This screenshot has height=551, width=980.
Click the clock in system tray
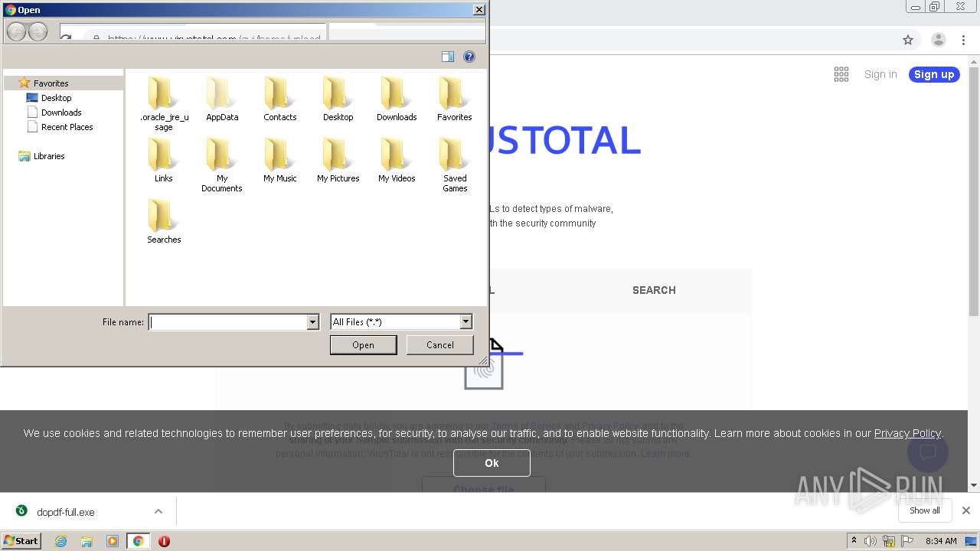941,541
